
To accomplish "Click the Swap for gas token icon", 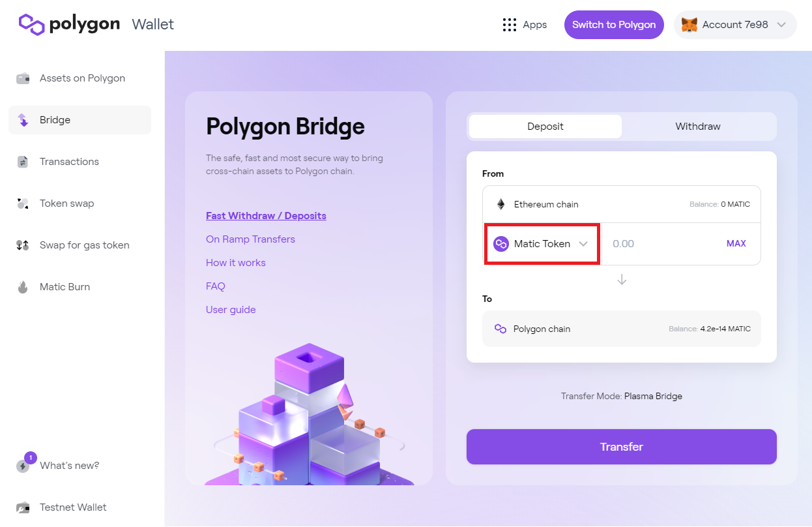I will (23, 245).
